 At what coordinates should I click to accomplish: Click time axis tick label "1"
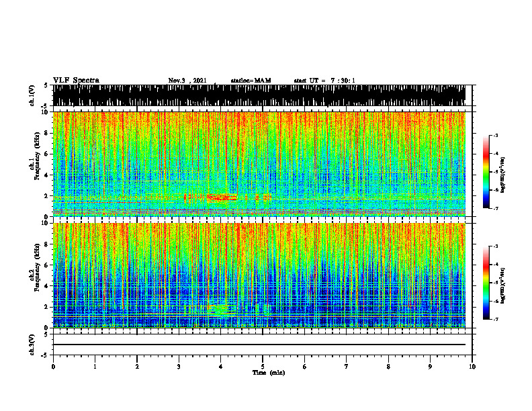[95, 367]
